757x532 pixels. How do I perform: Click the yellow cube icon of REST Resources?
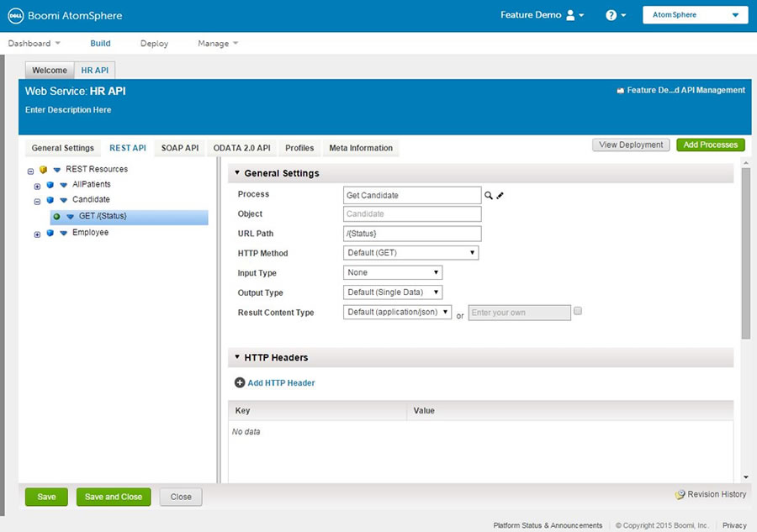pos(43,169)
